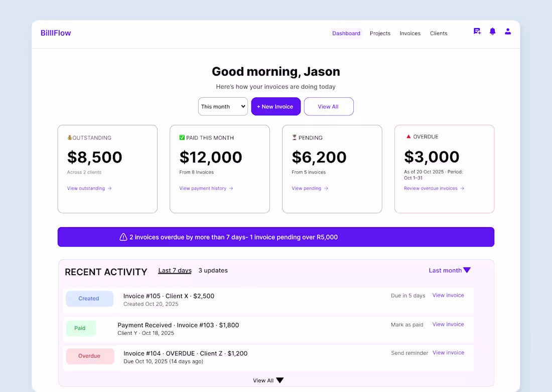552x392 pixels.
Task: Click Payment Received · Invoice #103 title
Action: click(178, 325)
